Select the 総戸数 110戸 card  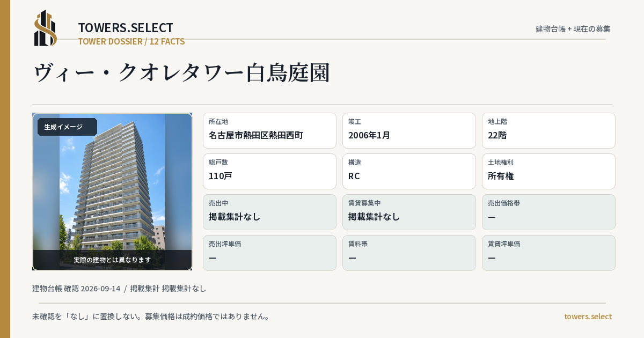[269, 171]
